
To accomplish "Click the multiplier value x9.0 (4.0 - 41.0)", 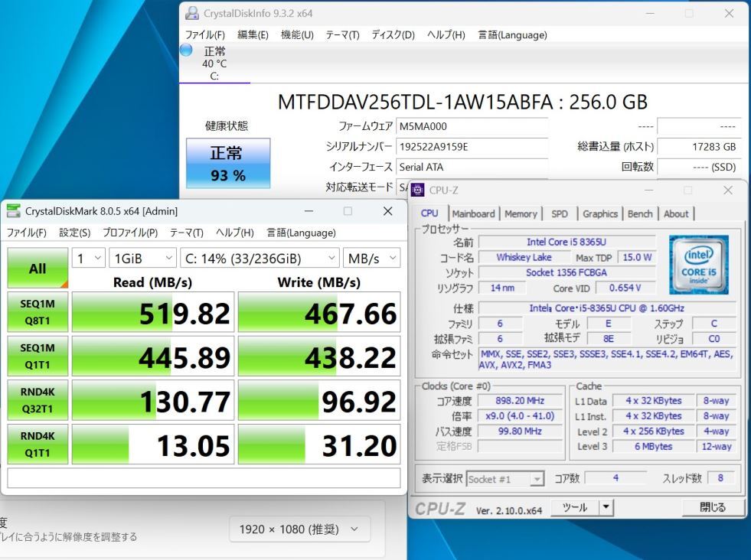I will [x=520, y=416].
